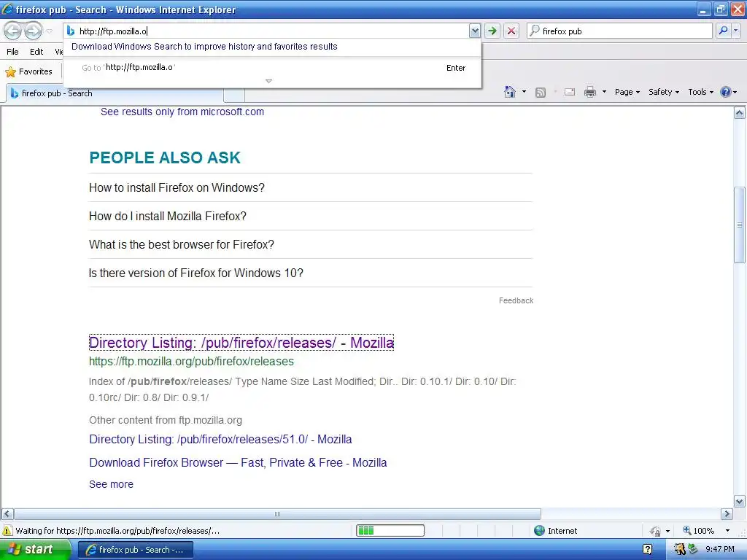Click horizontal scrollbar right arrow
This screenshot has width=747, height=560.
pyautogui.click(x=727, y=514)
